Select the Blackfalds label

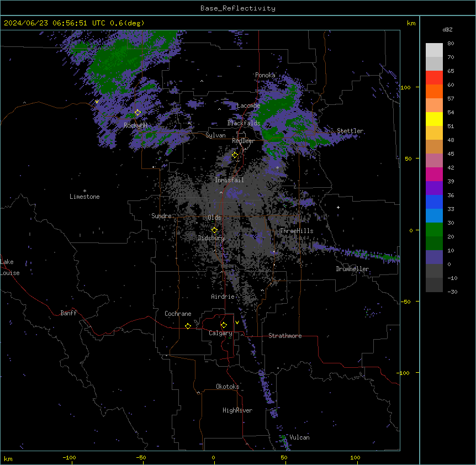(x=244, y=123)
